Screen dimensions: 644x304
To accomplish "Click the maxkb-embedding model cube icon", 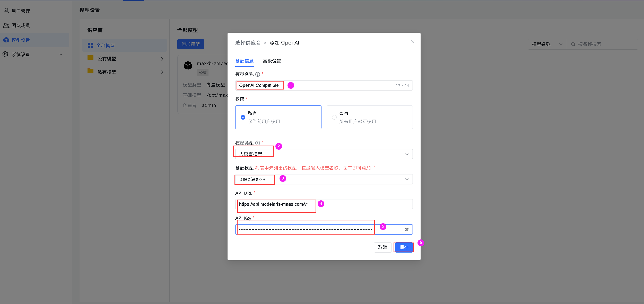I will [188, 65].
